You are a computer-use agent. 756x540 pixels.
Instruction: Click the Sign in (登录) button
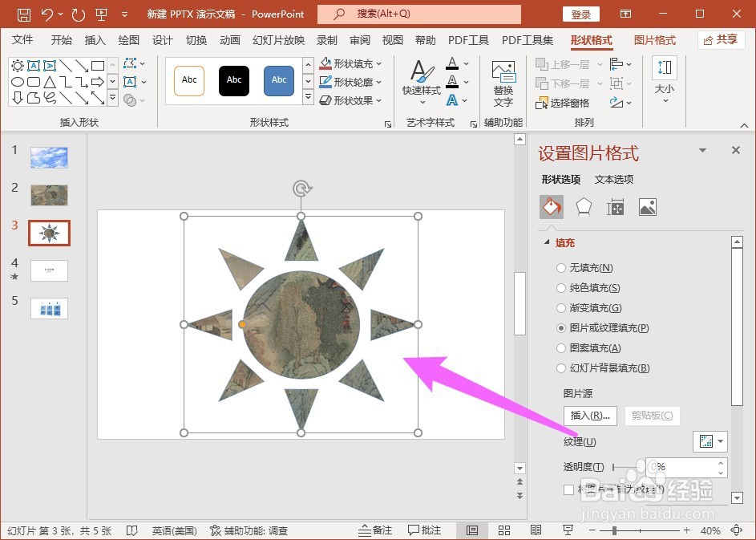click(x=581, y=14)
